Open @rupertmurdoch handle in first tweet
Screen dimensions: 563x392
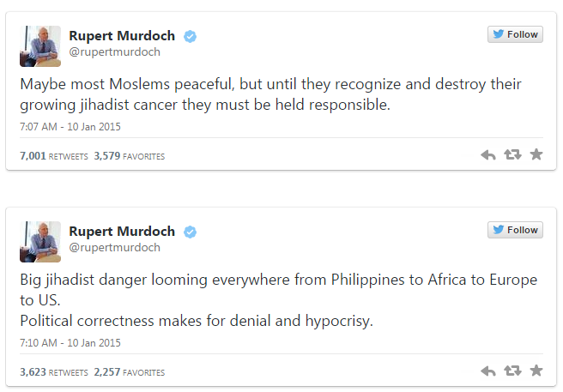click(114, 52)
